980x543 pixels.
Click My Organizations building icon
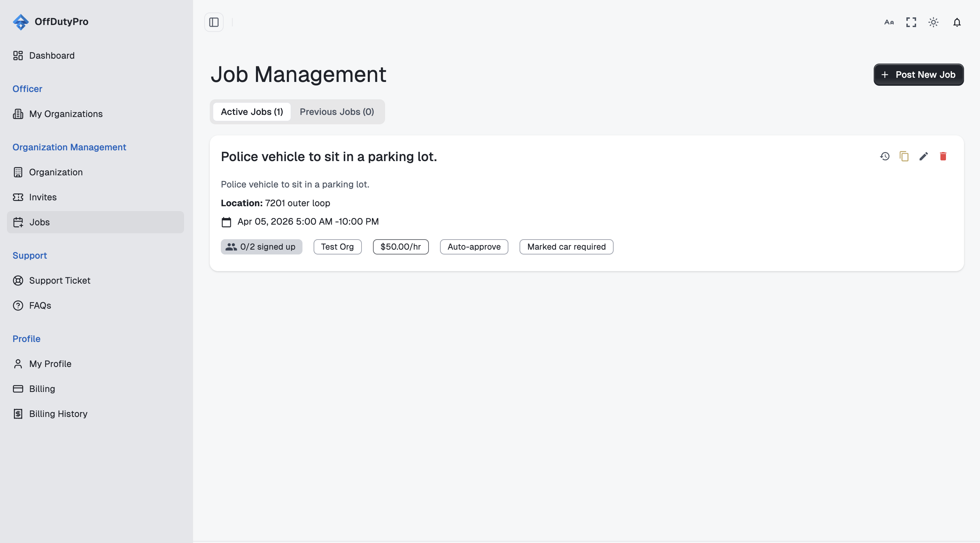tap(18, 114)
